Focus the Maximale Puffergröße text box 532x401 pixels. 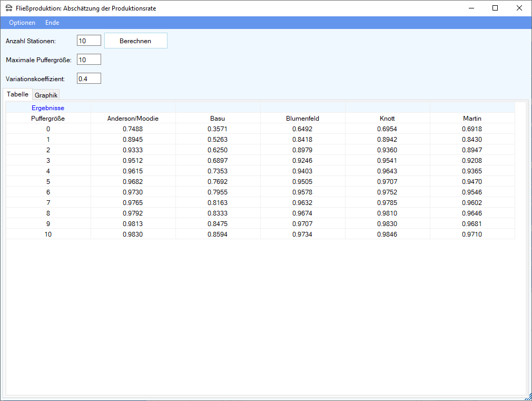[x=88, y=60]
